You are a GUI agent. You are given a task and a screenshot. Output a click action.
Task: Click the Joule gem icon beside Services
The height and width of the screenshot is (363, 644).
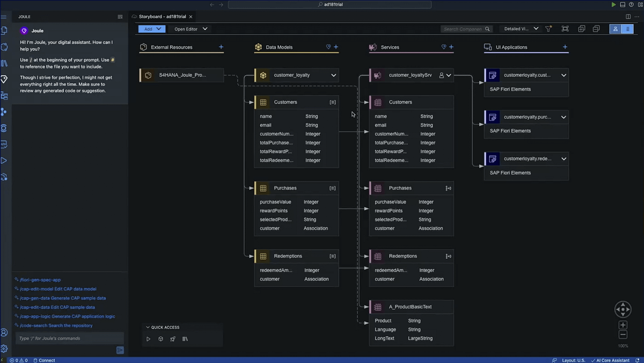[444, 47]
